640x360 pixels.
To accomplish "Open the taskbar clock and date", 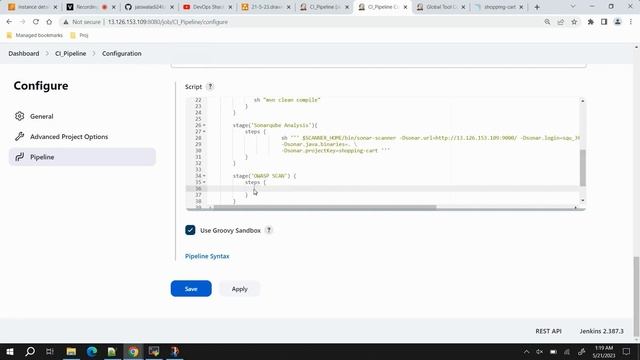I will click(604, 352).
